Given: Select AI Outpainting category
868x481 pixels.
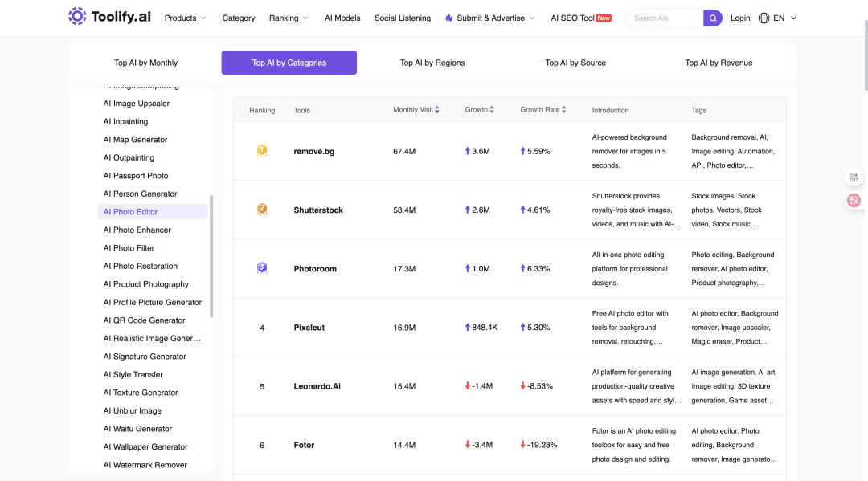Looking at the screenshot, I should click(x=129, y=157).
